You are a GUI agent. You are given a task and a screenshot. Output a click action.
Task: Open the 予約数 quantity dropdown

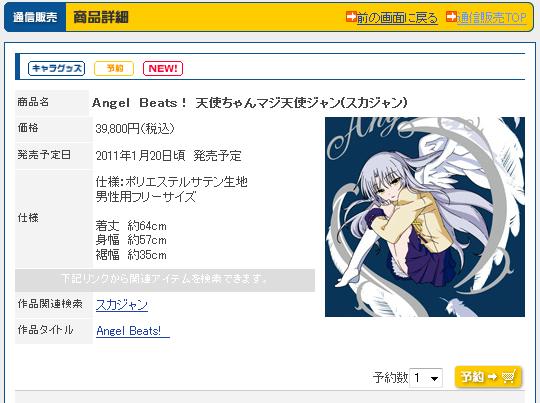pyautogui.click(x=426, y=378)
